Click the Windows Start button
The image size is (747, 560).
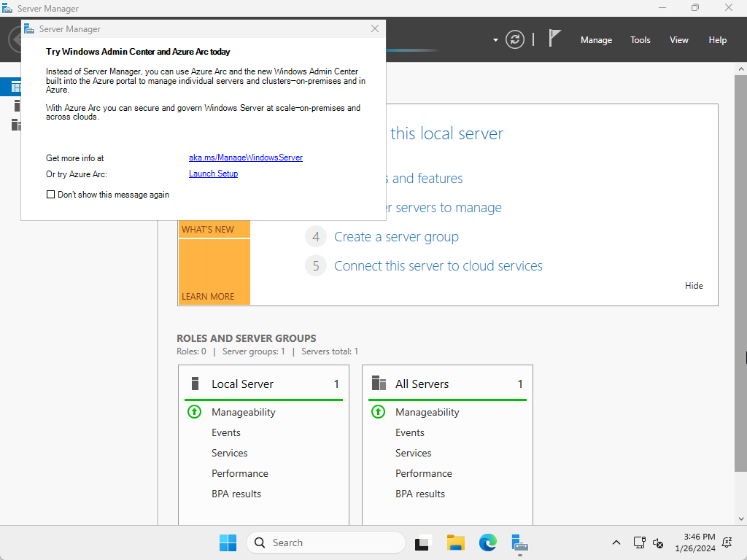228,542
